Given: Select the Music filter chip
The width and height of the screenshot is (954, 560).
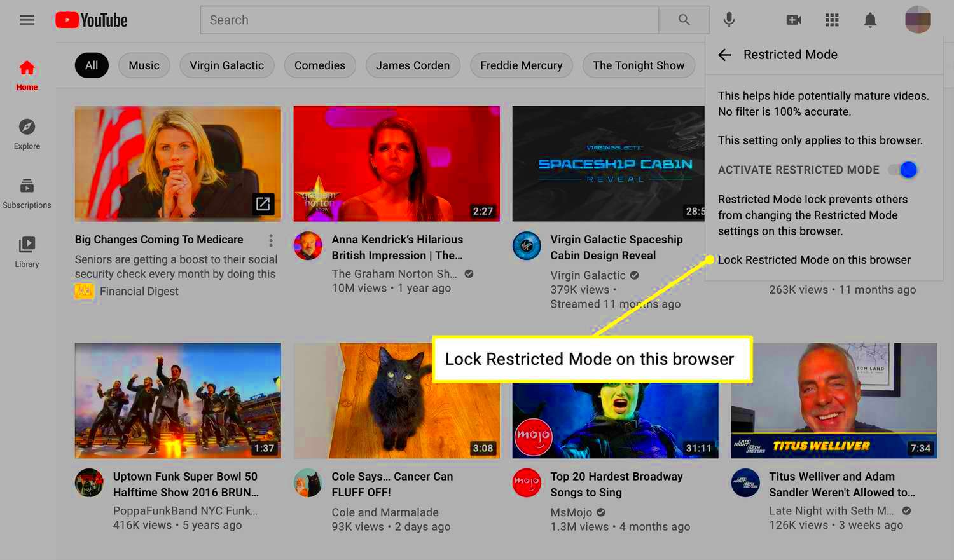Looking at the screenshot, I should click(x=144, y=65).
